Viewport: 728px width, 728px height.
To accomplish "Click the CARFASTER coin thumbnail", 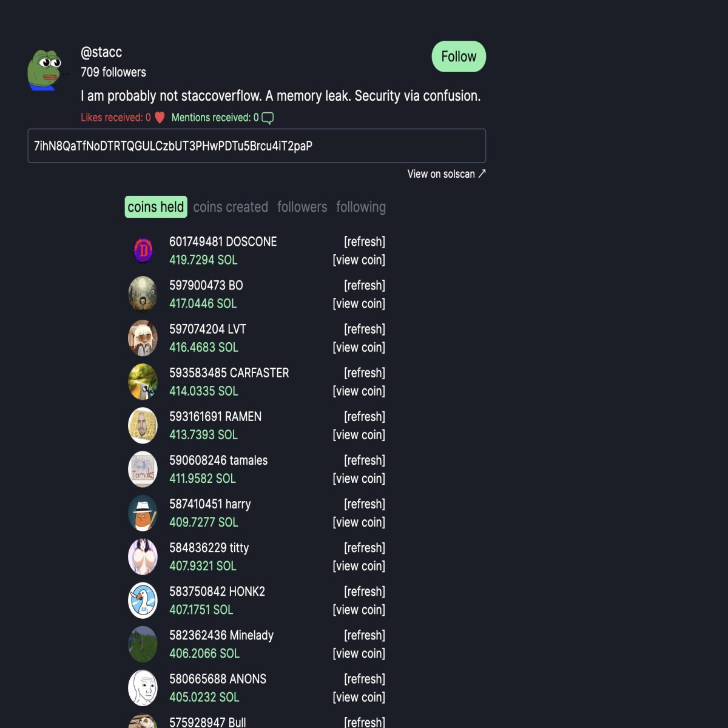I will (143, 382).
